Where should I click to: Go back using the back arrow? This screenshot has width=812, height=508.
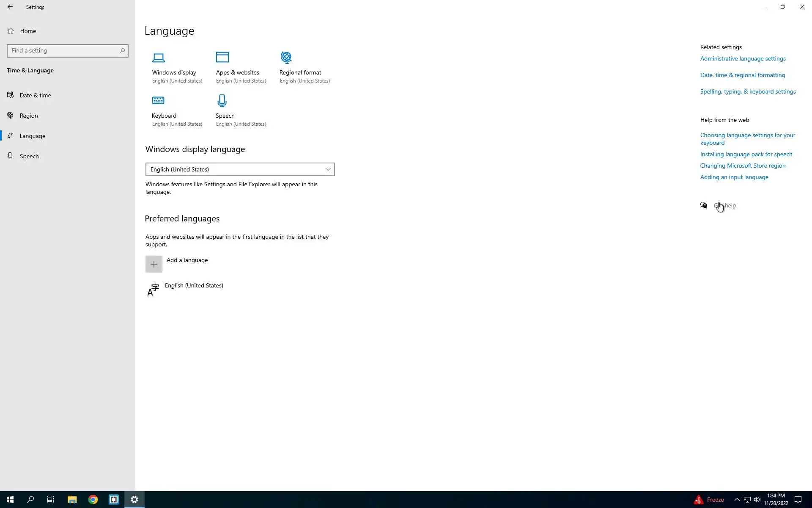(10, 7)
